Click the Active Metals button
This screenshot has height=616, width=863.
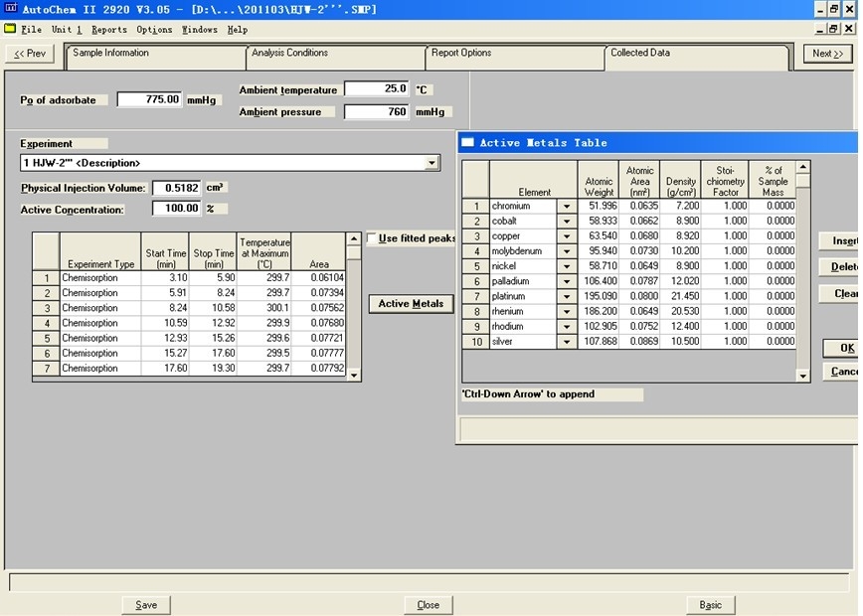[x=411, y=304]
